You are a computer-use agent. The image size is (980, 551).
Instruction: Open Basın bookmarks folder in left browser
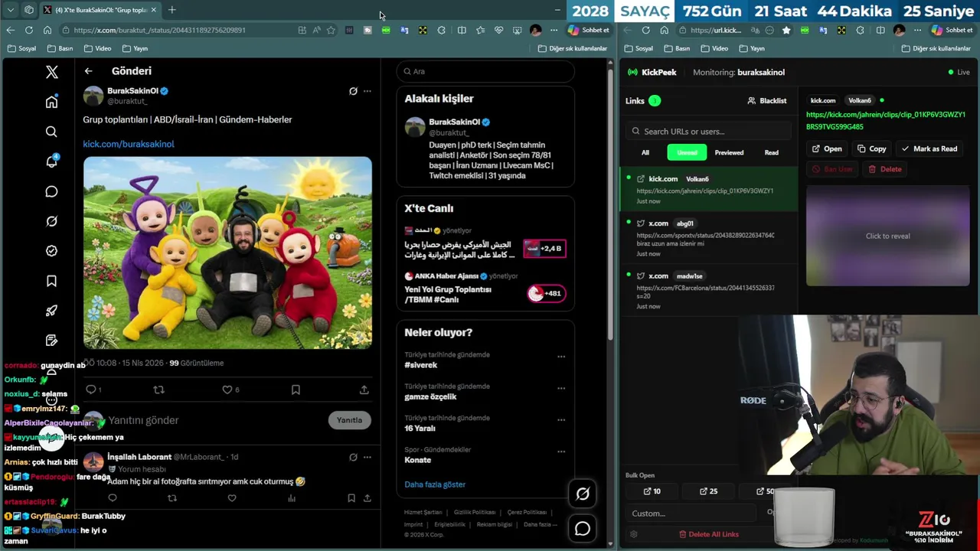[x=60, y=48]
